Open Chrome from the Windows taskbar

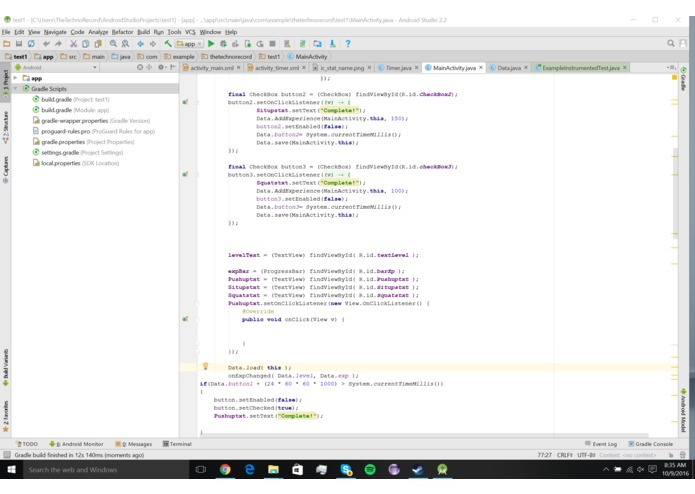click(x=225, y=469)
